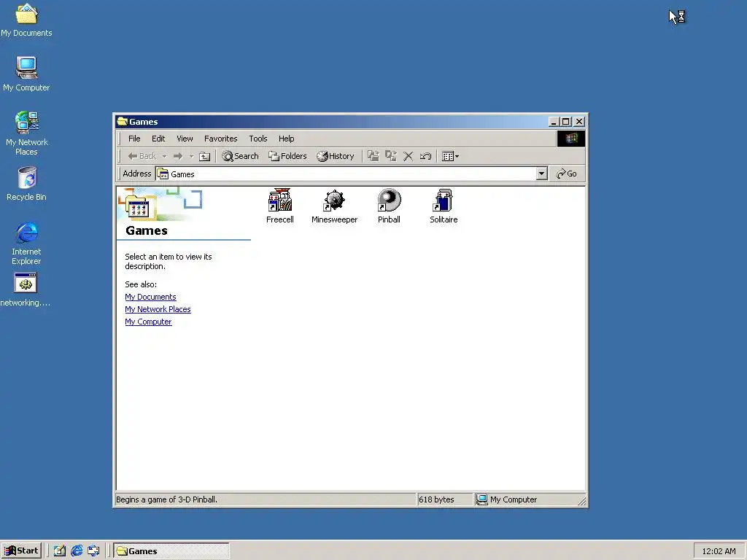
Task: Open the Views dropdown button
Action: coord(450,156)
